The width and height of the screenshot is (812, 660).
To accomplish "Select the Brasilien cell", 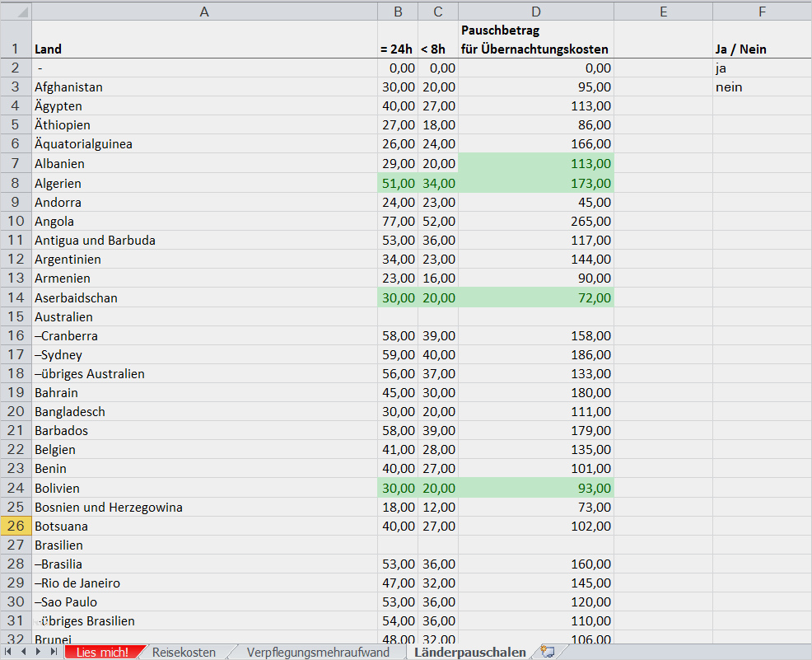I will point(204,545).
